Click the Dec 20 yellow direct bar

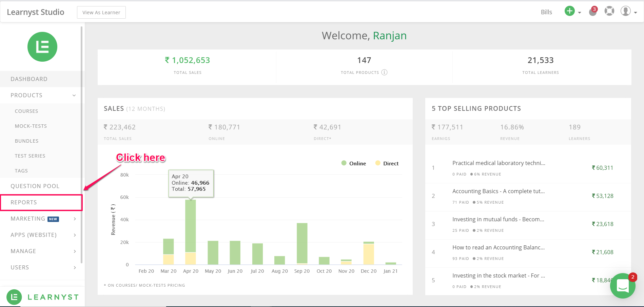[369, 254]
